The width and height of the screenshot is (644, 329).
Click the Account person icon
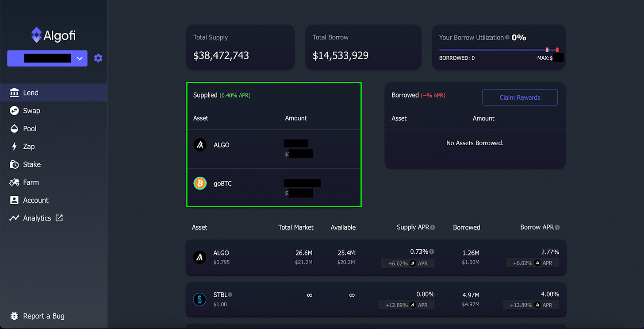tap(15, 200)
